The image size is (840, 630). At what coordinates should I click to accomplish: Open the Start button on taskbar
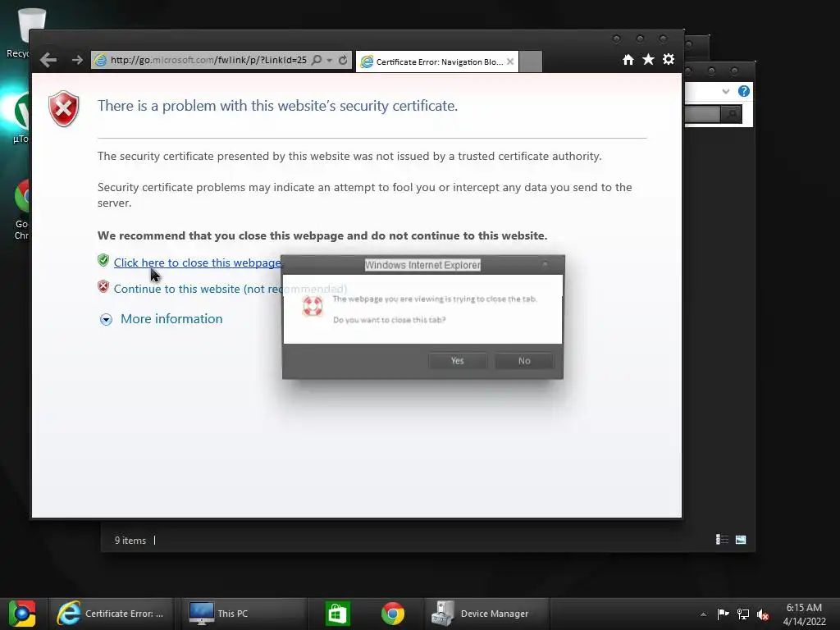tap(22, 614)
